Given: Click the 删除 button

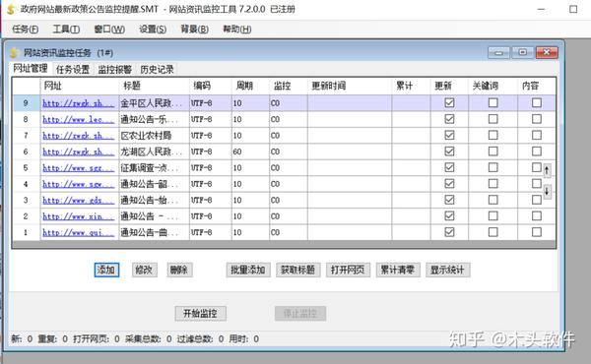Looking at the screenshot, I should [x=180, y=270].
